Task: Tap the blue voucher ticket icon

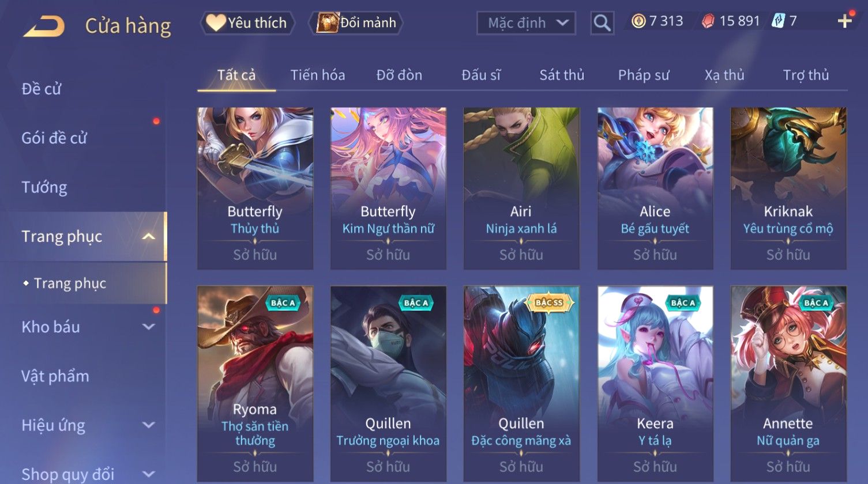Action: tap(779, 22)
